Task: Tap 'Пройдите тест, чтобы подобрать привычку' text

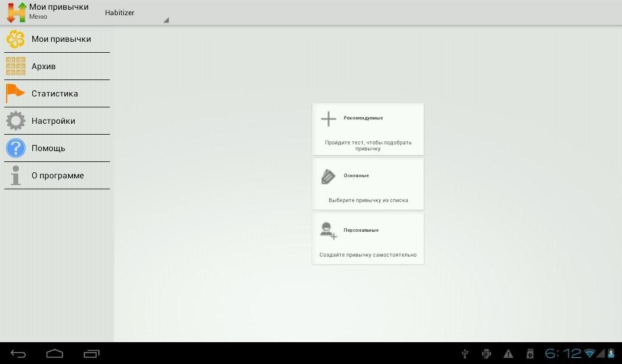Action: coord(367,146)
